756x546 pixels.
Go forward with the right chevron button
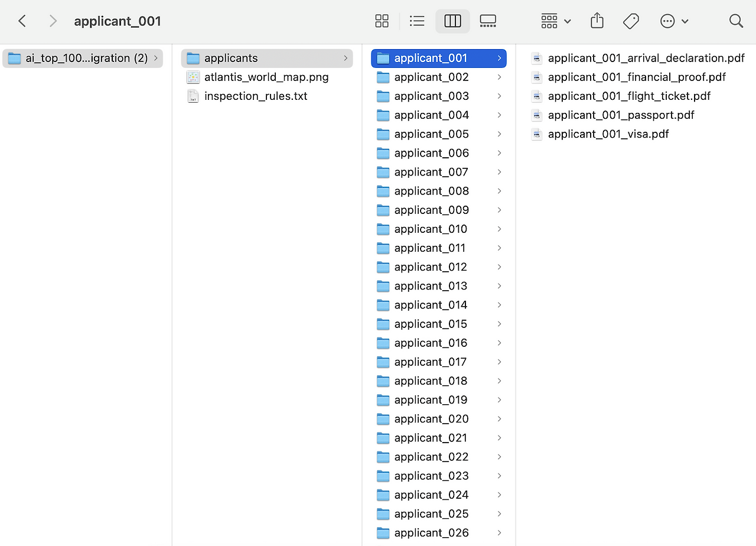point(53,21)
